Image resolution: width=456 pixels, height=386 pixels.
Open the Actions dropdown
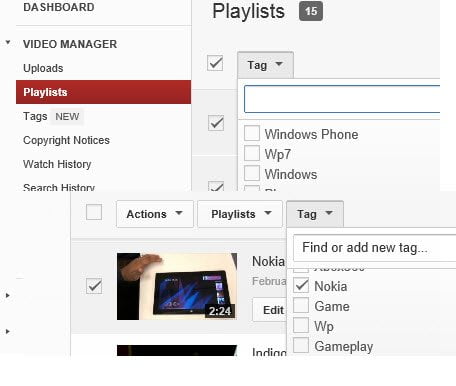click(155, 214)
